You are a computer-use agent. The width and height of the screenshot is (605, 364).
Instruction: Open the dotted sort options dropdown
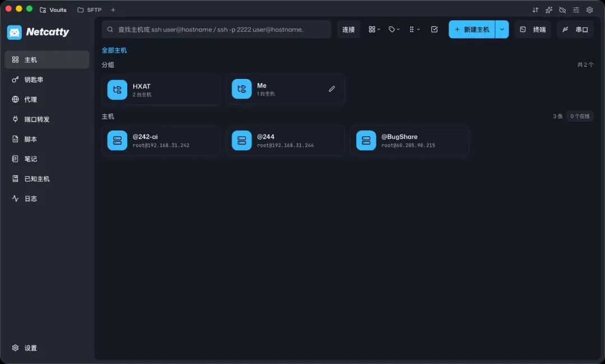pyautogui.click(x=415, y=29)
